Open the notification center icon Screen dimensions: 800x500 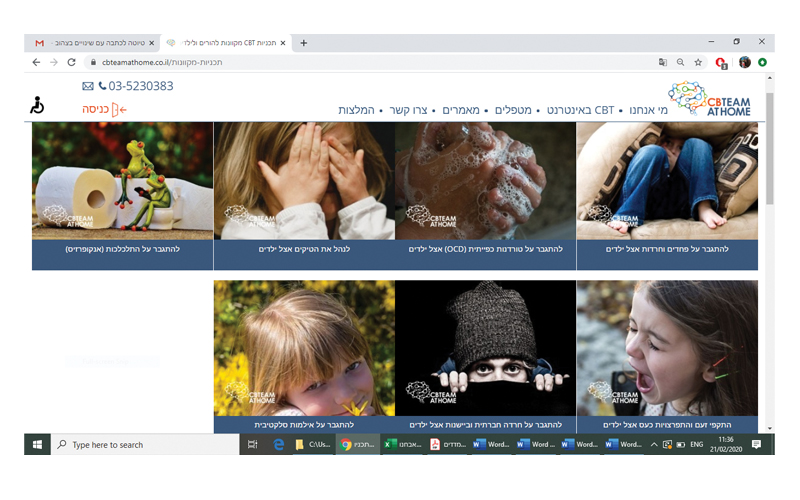(x=756, y=444)
